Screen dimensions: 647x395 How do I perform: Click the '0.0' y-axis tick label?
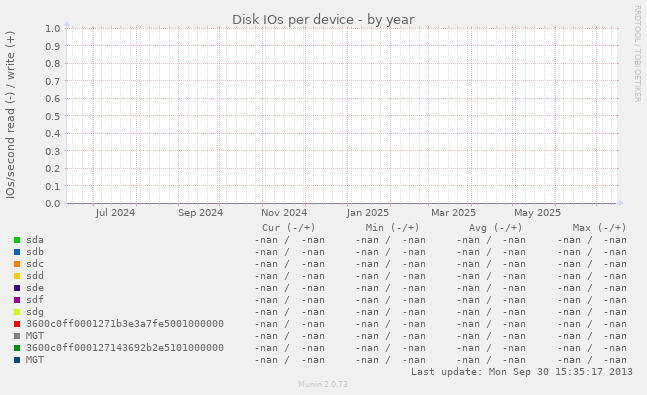coord(53,204)
